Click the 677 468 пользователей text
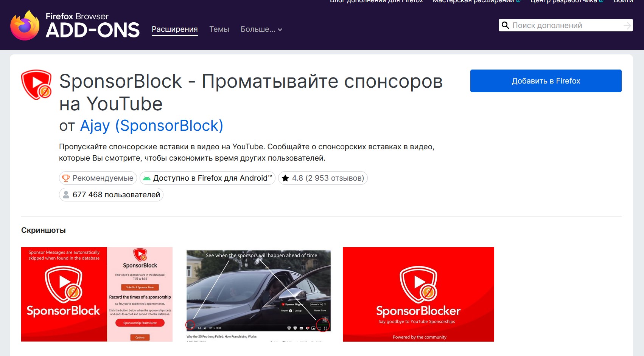The image size is (644, 356). click(x=116, y=195)
